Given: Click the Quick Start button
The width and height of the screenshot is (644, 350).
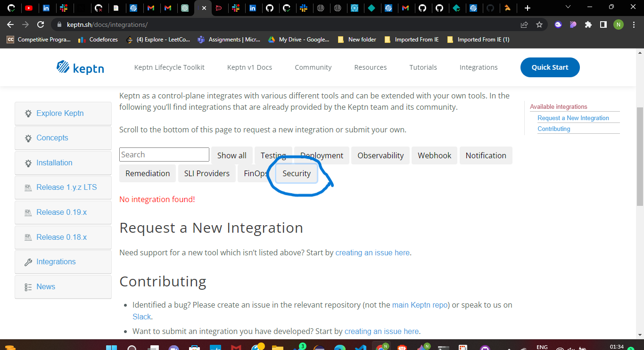Looking at the screenshot, I should (550, 67).
